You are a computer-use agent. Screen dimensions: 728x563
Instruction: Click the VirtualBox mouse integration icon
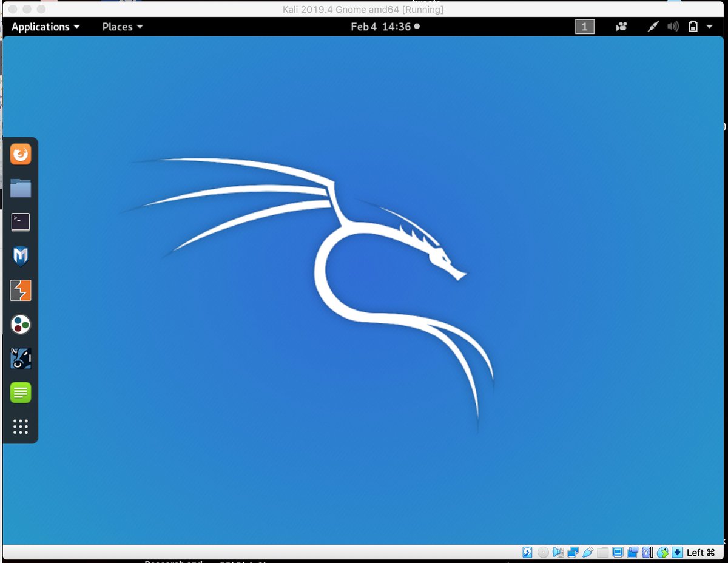pos(662,552)
